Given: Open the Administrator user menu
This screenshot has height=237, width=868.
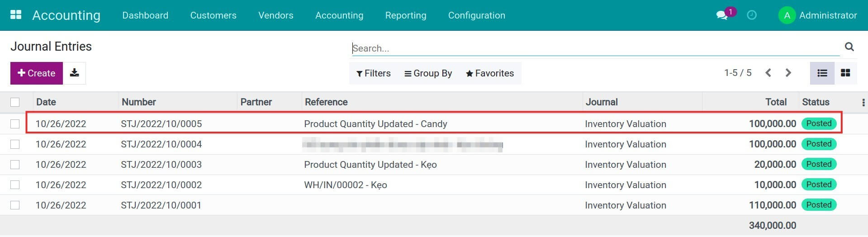Looking at the screenshot, I should (x=818, y=15).
